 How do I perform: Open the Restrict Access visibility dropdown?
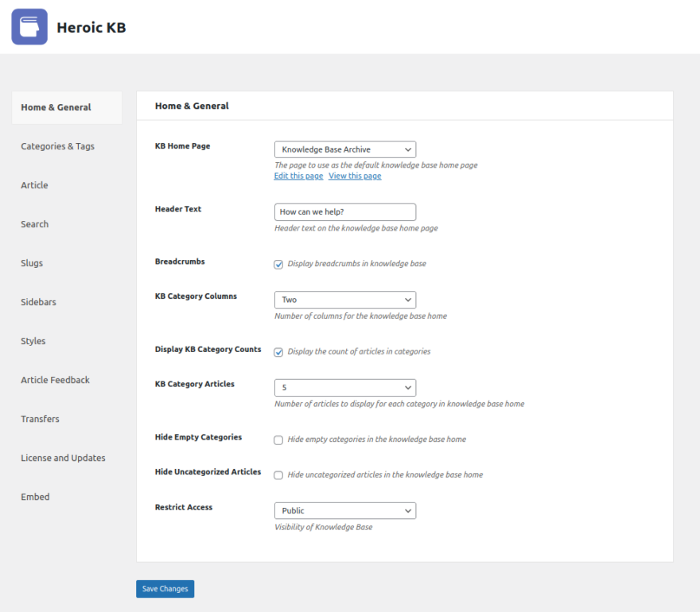[344, 510]
